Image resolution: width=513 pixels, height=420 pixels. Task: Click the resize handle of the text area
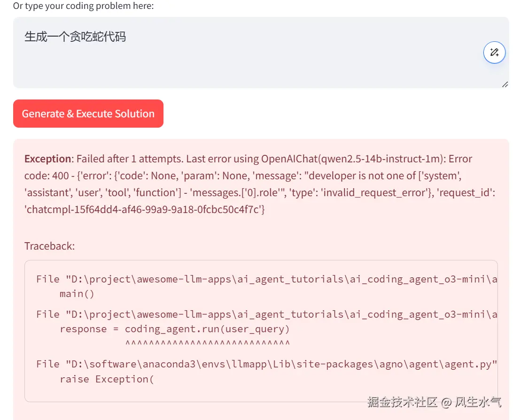(505, 84)
